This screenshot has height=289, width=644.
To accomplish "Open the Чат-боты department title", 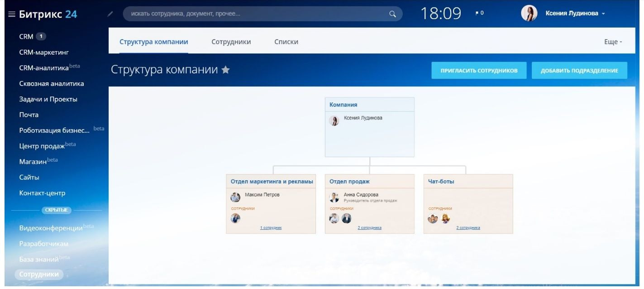I will coord(441,181).
